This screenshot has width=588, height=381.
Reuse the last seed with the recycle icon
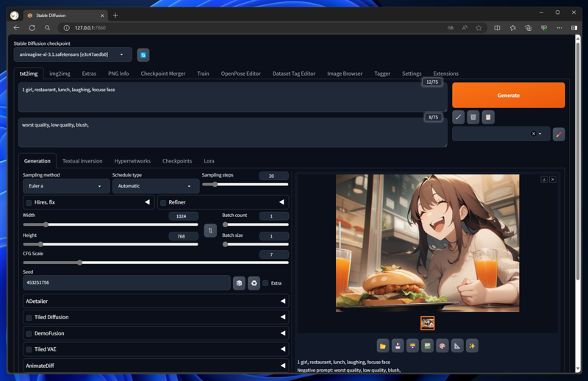point(254,283)
